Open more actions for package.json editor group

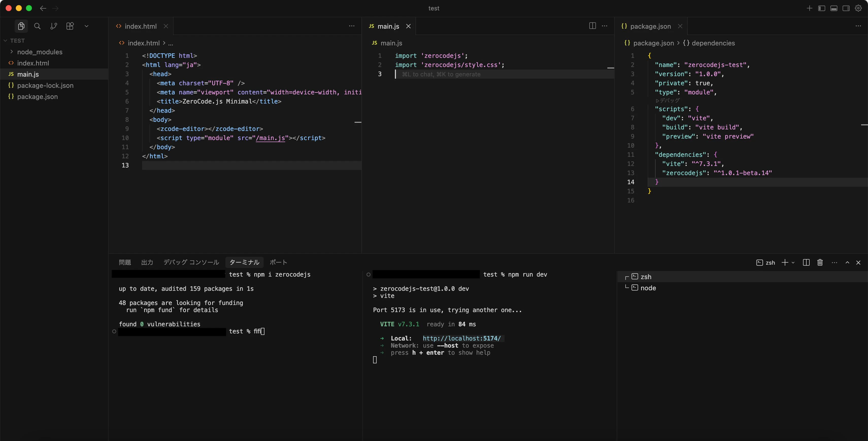point(858,26)
